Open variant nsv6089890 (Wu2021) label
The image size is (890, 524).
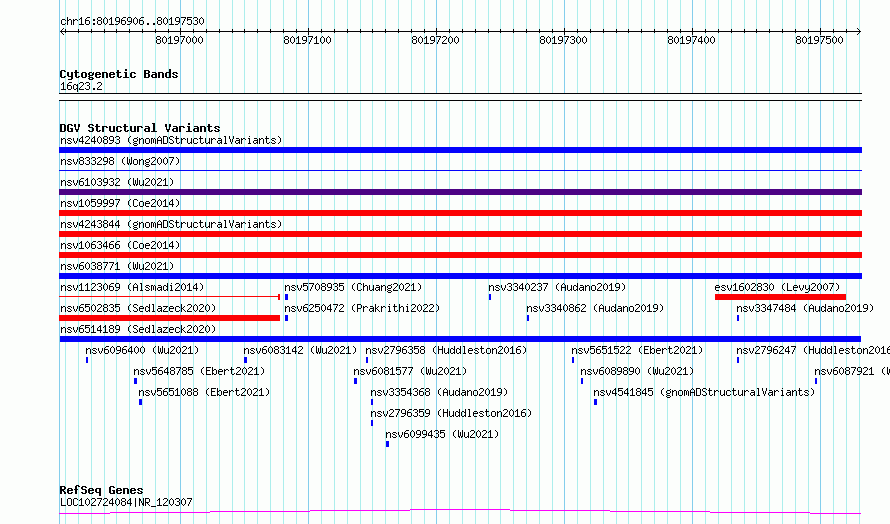637,371
